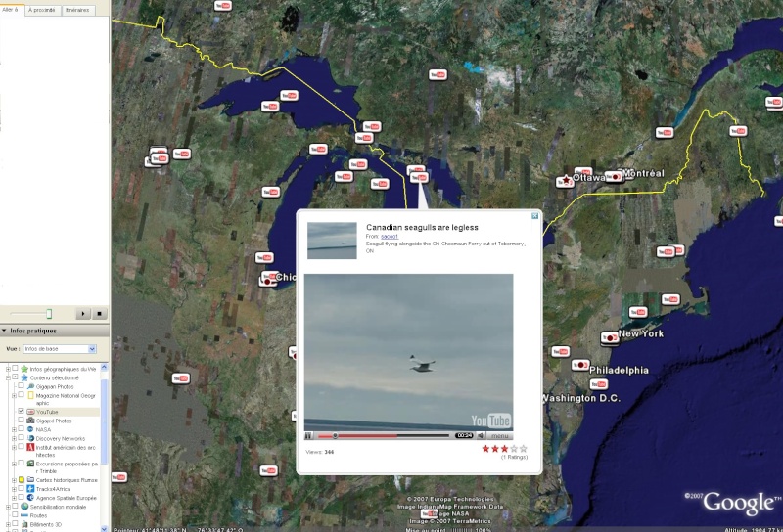Click the tour speed slider handle
Screen dimensions: 783x532
click(49, 313)
